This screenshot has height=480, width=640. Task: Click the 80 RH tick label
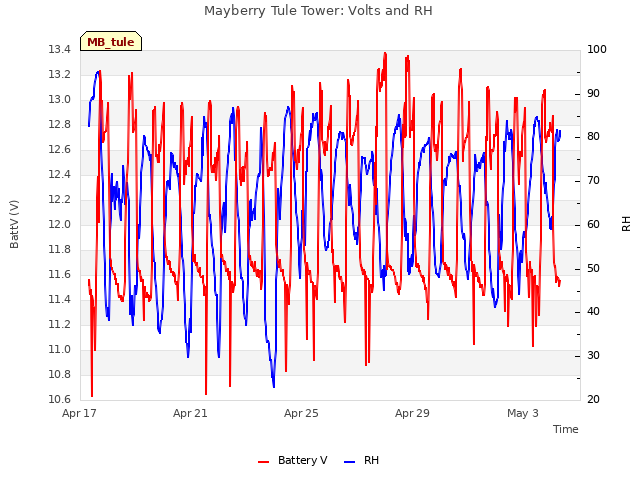pos(593,136)
